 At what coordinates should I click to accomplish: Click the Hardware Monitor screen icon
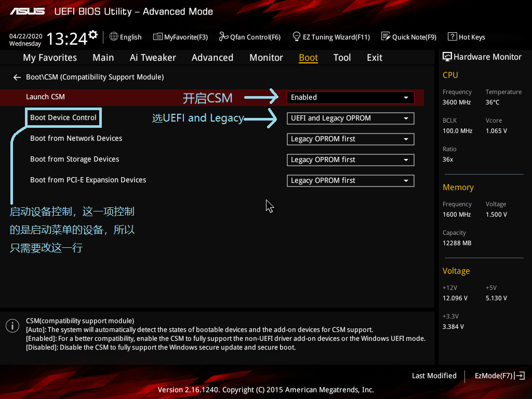coord(447,57)
